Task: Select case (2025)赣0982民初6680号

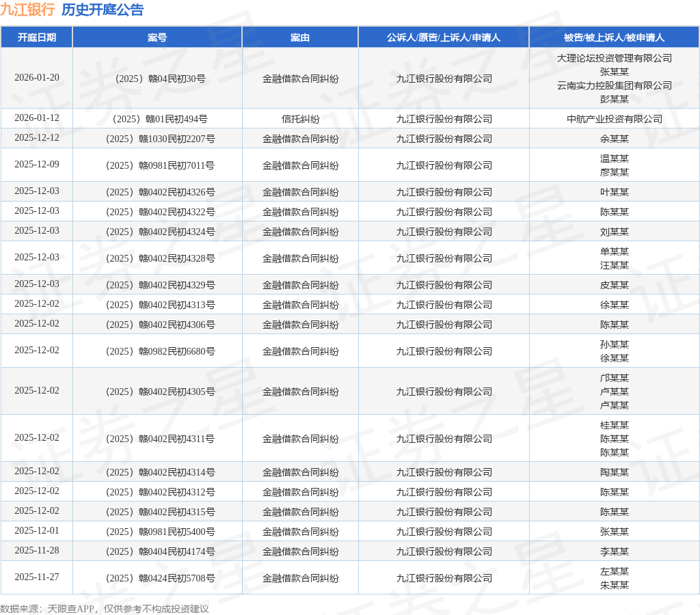Action: pos(160,351)
